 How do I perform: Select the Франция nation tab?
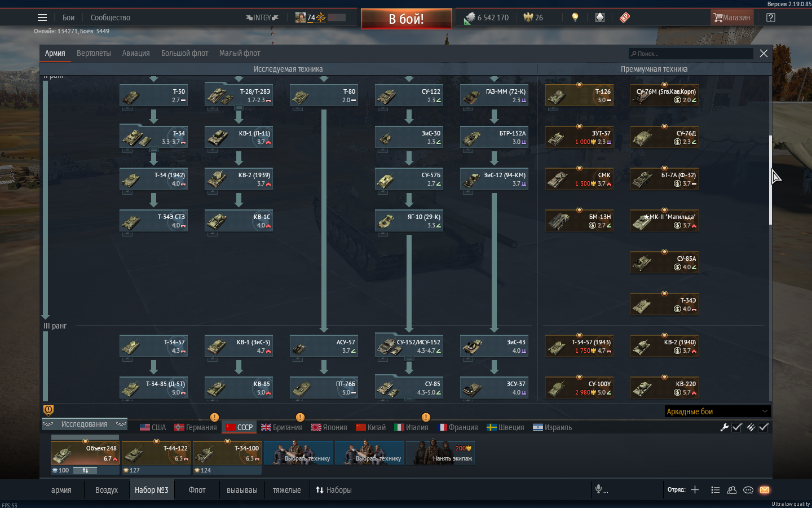point(458,427)
